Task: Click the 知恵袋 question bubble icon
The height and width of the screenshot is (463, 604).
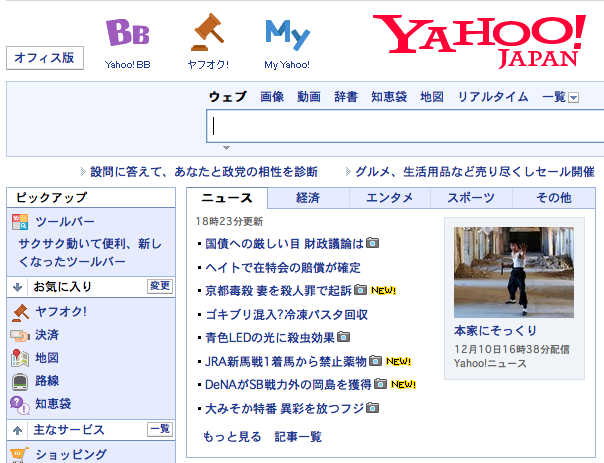Action: point(20,405)
